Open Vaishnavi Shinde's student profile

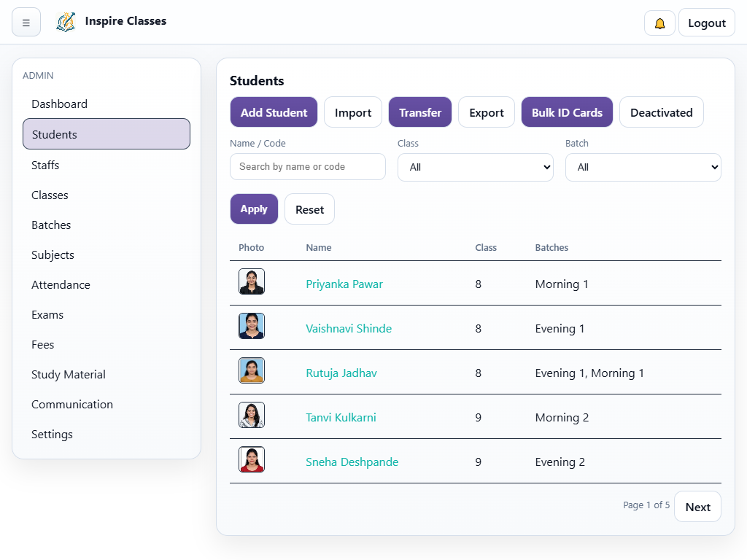(x=349, y=328)
